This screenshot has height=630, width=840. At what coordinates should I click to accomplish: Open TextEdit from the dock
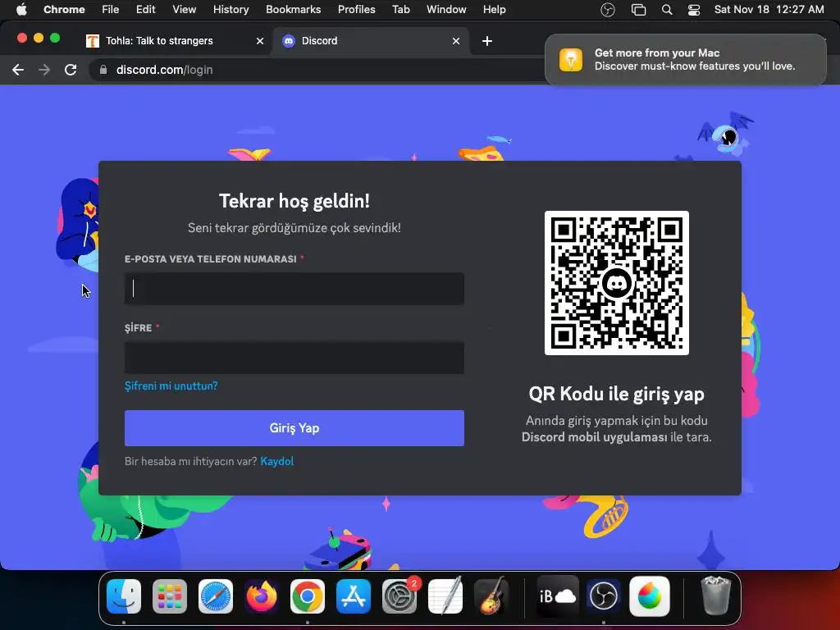pos(445,596)
